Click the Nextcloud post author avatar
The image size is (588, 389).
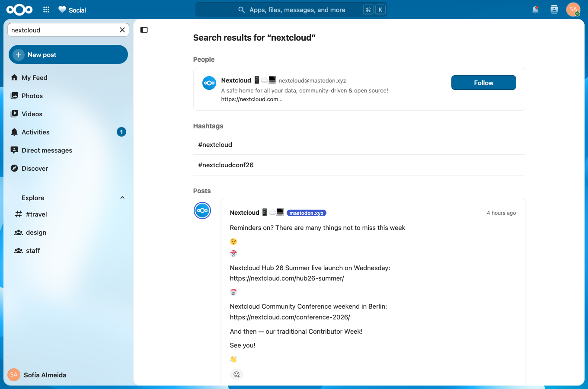202,210
